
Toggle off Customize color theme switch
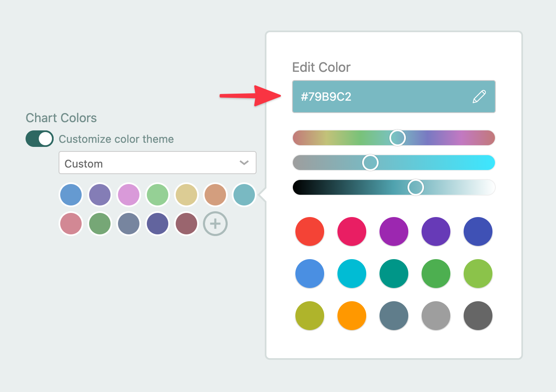pos(40,139)
